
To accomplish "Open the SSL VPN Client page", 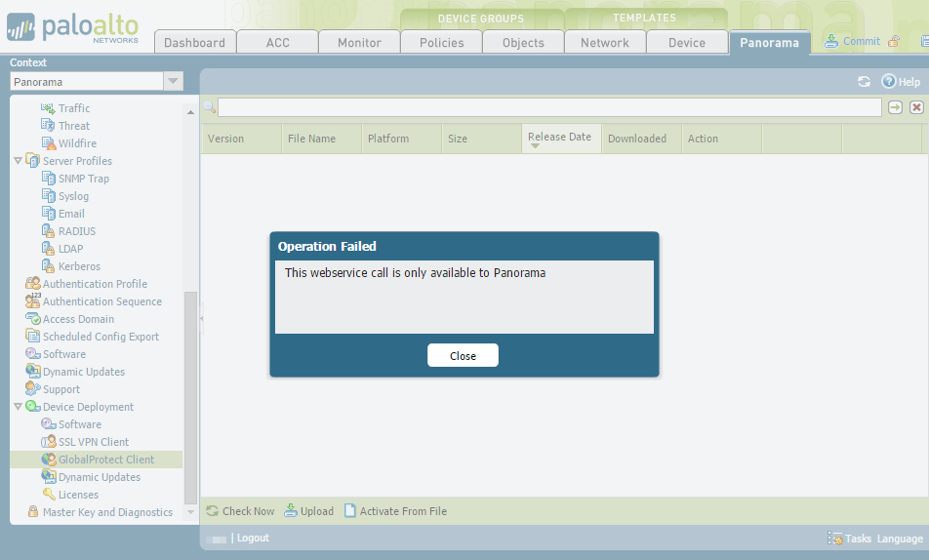I will coord(93,442).
